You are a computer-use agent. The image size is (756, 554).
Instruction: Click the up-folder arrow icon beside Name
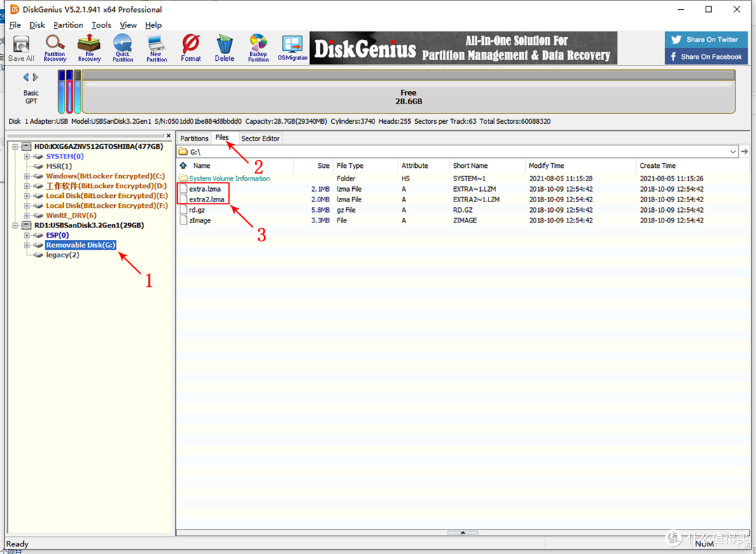tap(183, 165)
